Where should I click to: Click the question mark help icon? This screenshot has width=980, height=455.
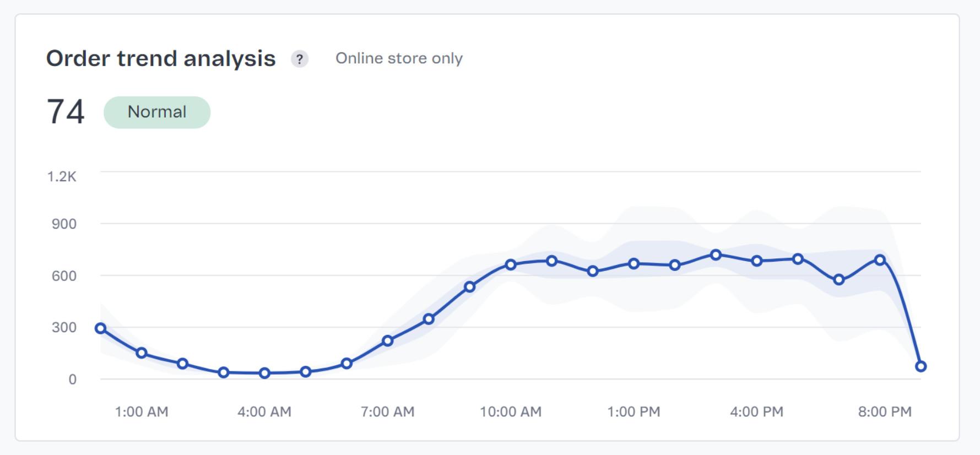click(x=299, y=59)
